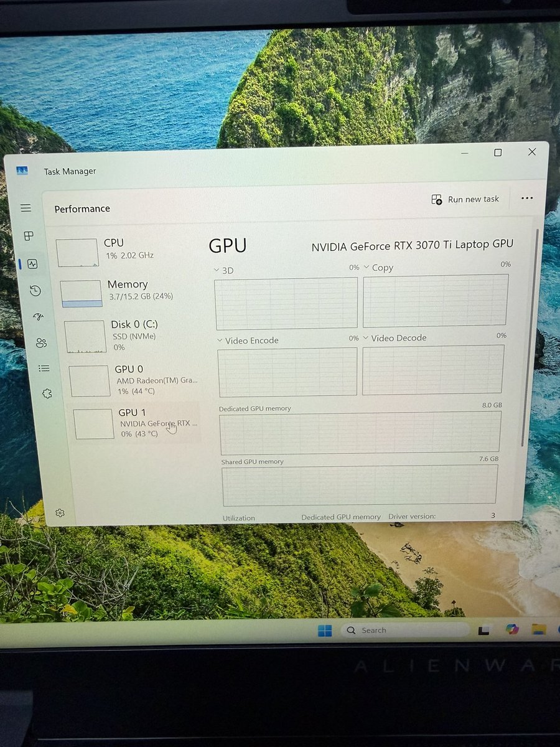Click the Dedicated GPU memory graph
The height and width of the screenshot is (747, 560).
(x=360, y=433)
